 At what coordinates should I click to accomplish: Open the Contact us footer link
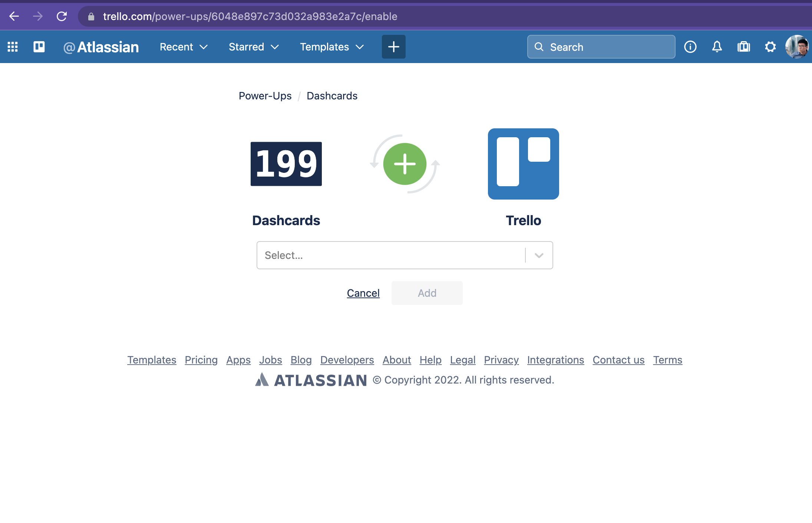click(x=618, y=360)
